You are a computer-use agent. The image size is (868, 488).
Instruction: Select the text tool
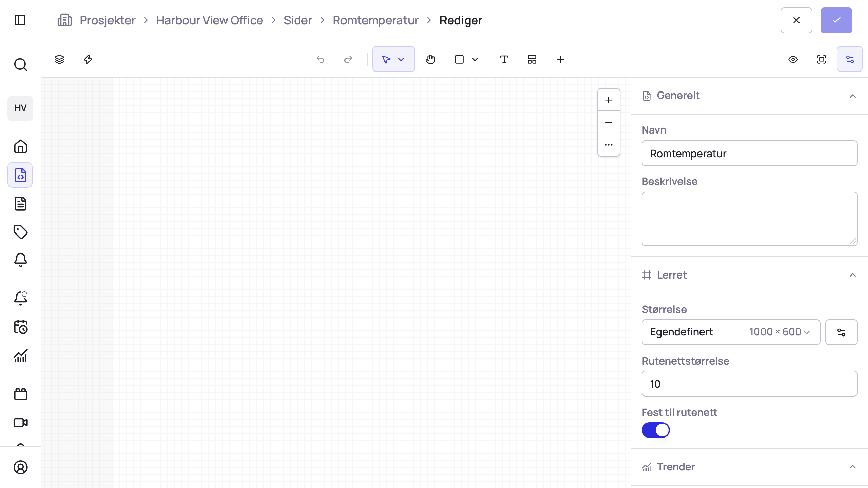[504, 59]
